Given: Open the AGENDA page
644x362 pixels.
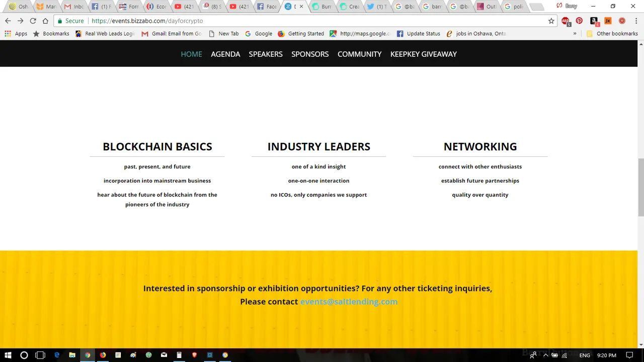Looking at the screenshot, I should click(x=225, y=54).
